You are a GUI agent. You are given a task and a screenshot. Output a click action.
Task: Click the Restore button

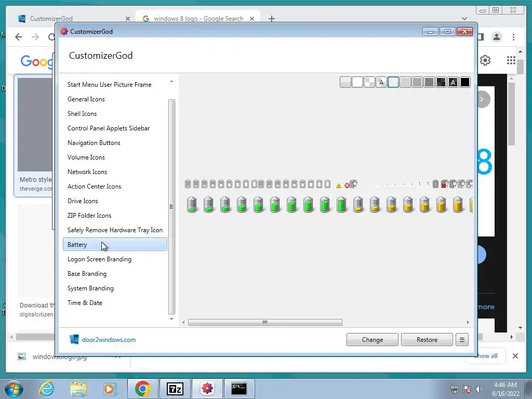pos(427,340)
